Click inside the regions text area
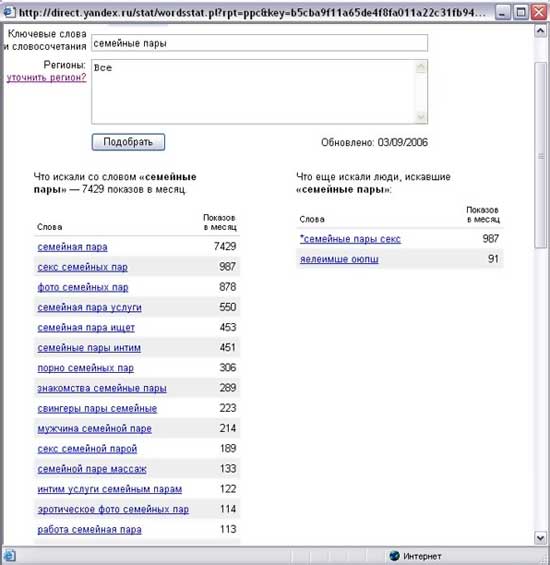The image size is (550, 565). pos(254,92)
